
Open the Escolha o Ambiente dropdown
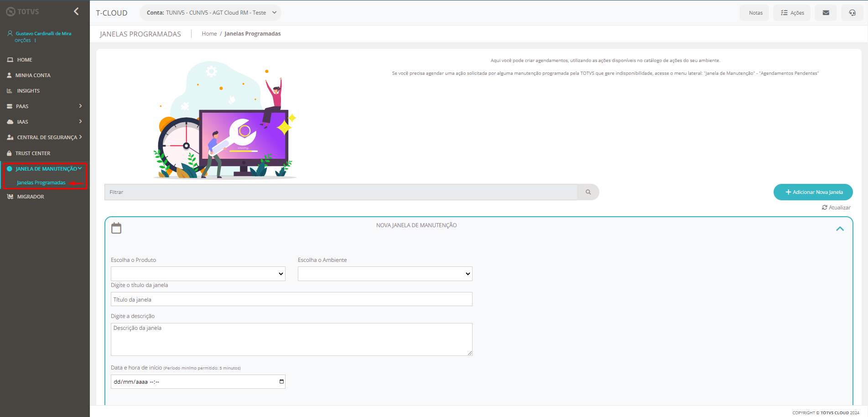click(385, 274)
